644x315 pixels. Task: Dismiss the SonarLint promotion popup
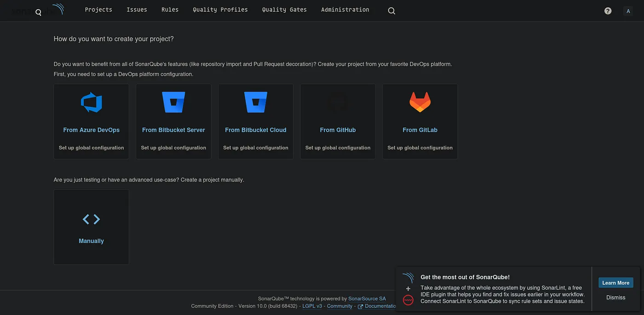pos(615,298)
